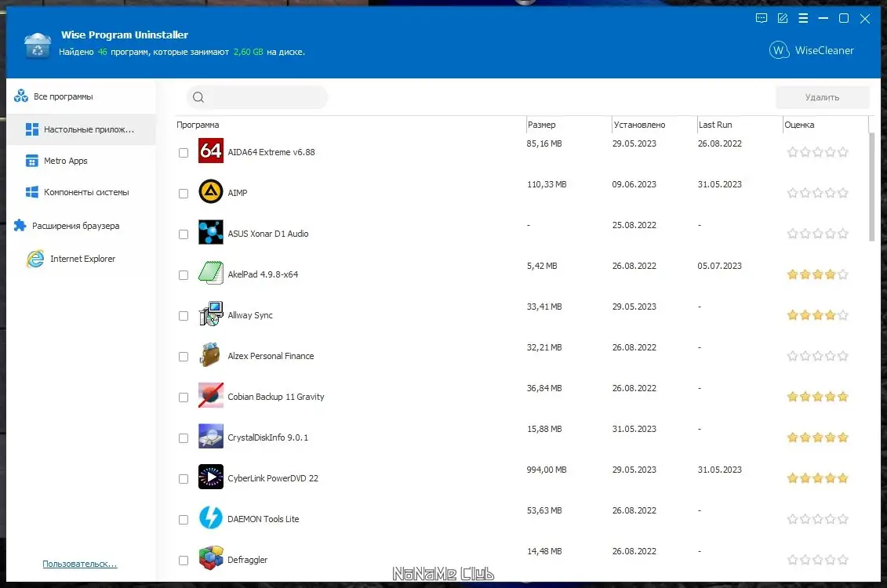Click the Desktop apps tiles icon
Screen dimensions: 887x588
tap(31, 129)
